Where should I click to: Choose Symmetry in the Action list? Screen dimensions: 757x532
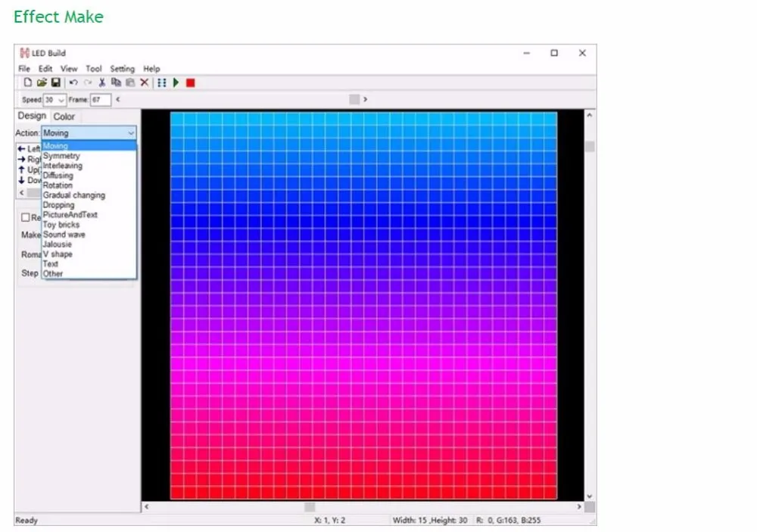coord(89,155)
